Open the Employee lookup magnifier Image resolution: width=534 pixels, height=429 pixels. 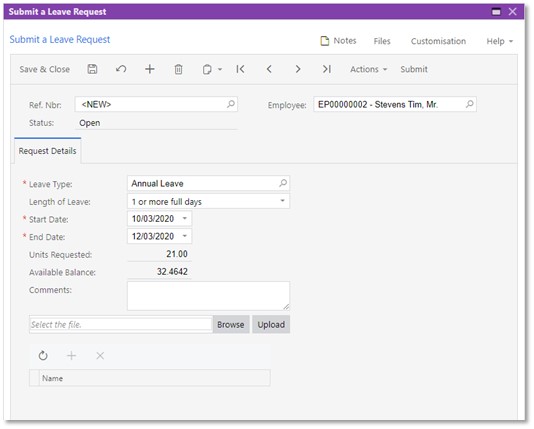[470, 104]
